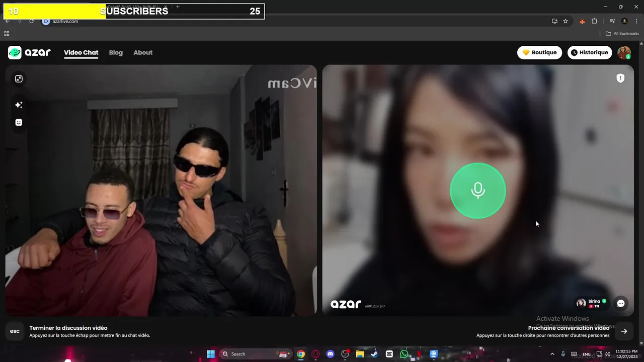Open Opera browser from the taskbar
This screenshot has width=644, height=362.
pyautogui.click(x=315, y=354)
